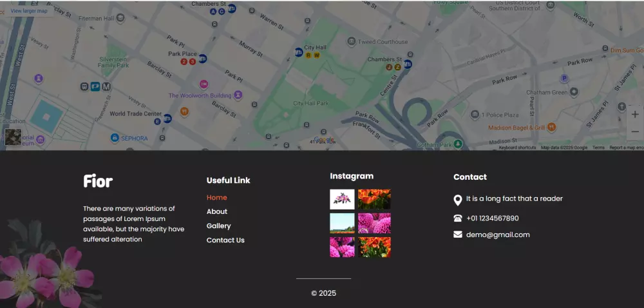This screenshot has height=308, width=644.
Task: Click the envelope email icon in Contact
Action: (x=457, y=235)
